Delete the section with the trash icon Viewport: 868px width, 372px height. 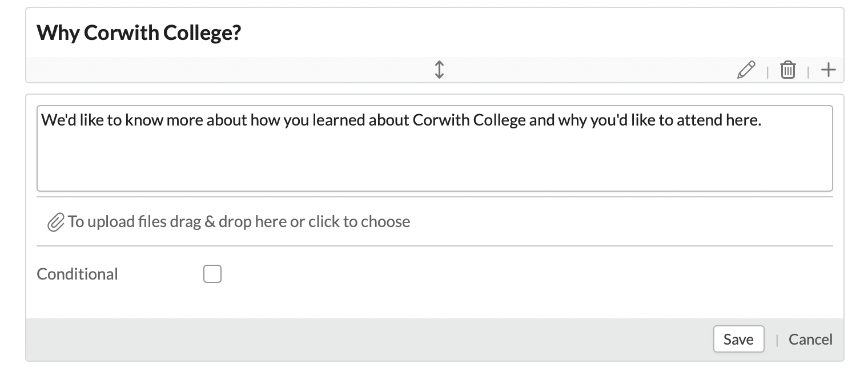click(x=787, y=70)
